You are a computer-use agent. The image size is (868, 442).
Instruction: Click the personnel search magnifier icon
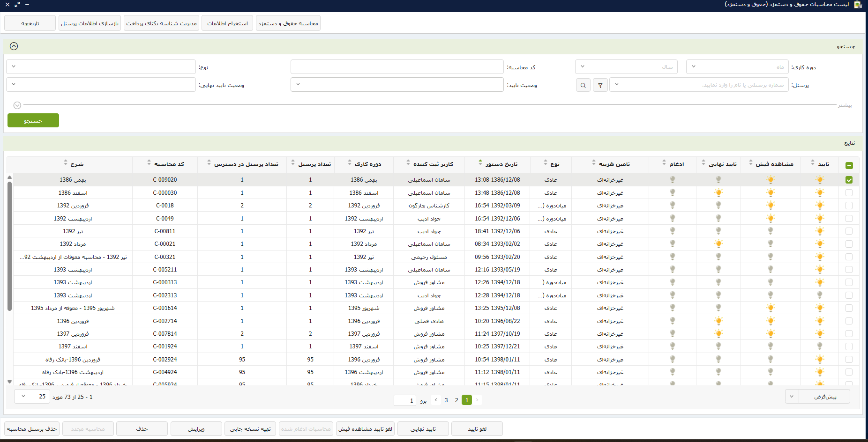click(583, 85)
